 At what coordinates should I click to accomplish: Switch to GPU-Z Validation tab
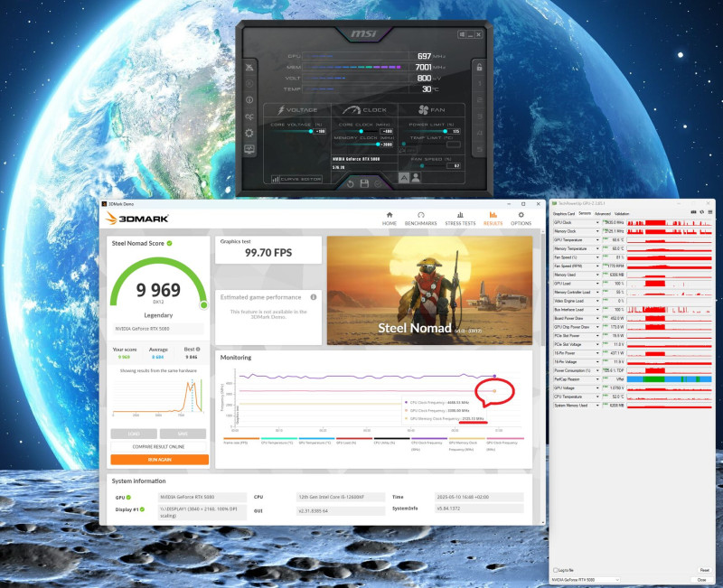622,214
